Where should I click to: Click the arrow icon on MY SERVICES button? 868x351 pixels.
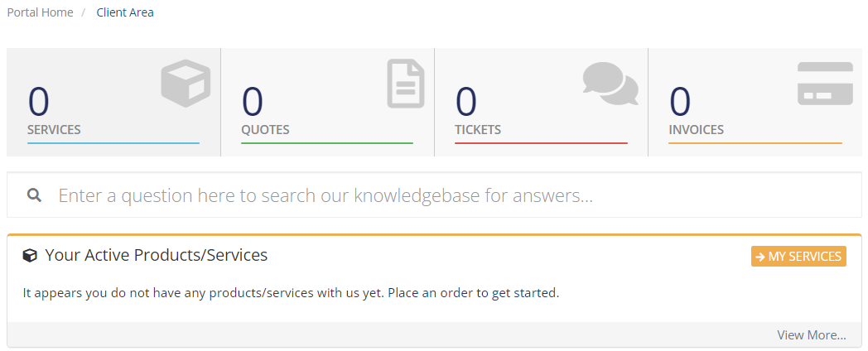click(x=760, y=257)
